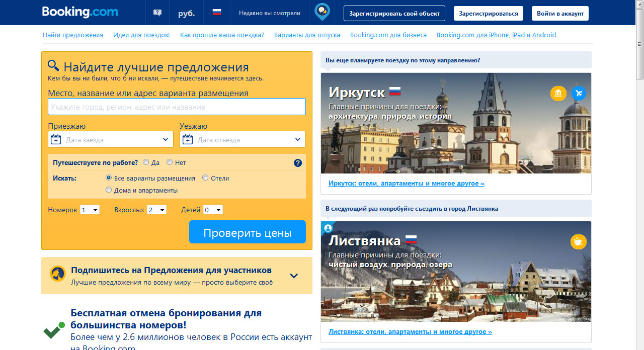
Task: Click the blue question mark help icon
Action: (x=298, y=163)
